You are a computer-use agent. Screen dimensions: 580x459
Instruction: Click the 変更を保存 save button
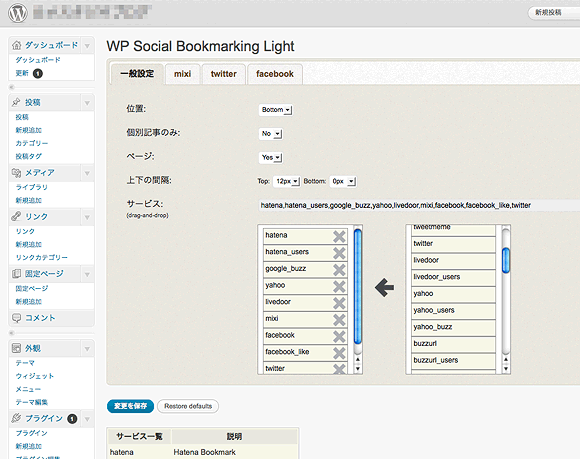[131, 406]
